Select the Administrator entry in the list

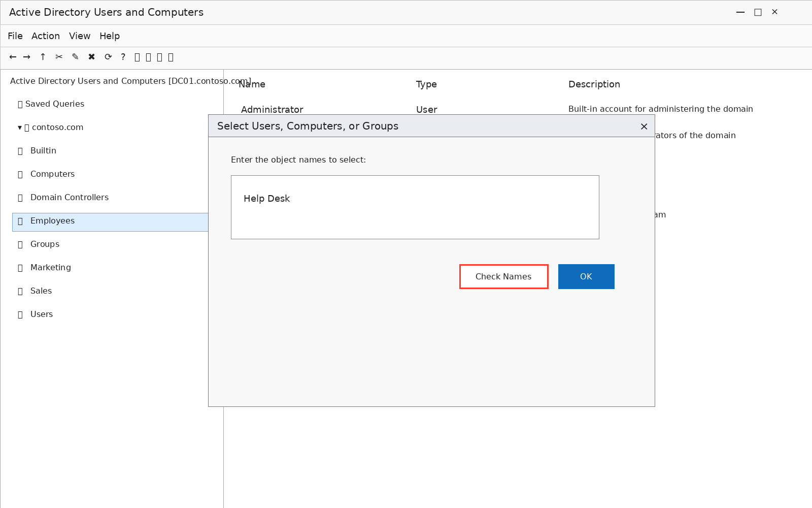pyautogui.click(x=272, y=110)
